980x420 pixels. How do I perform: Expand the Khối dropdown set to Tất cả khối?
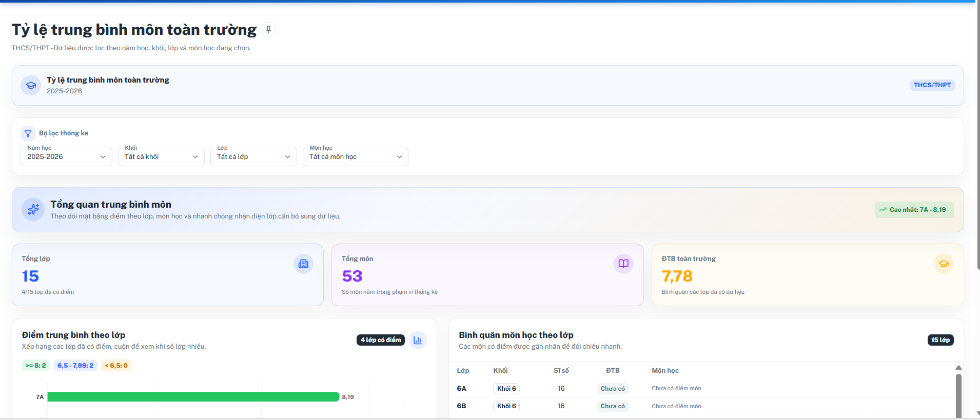(161, 157)
